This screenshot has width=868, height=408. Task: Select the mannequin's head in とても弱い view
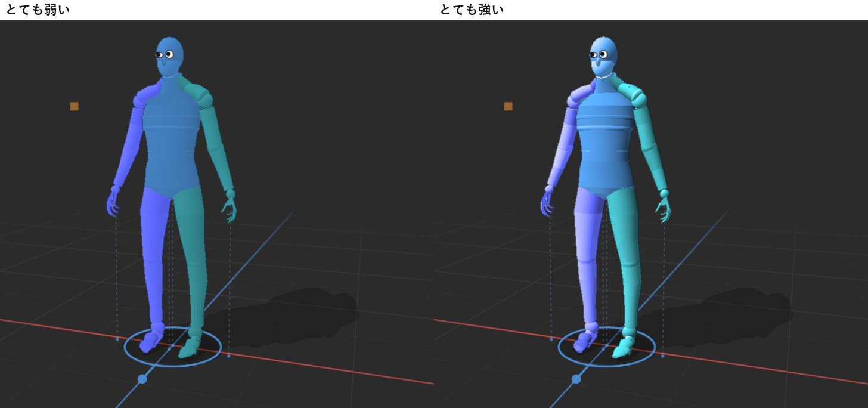pyautogui.click(x=170, y=56)
